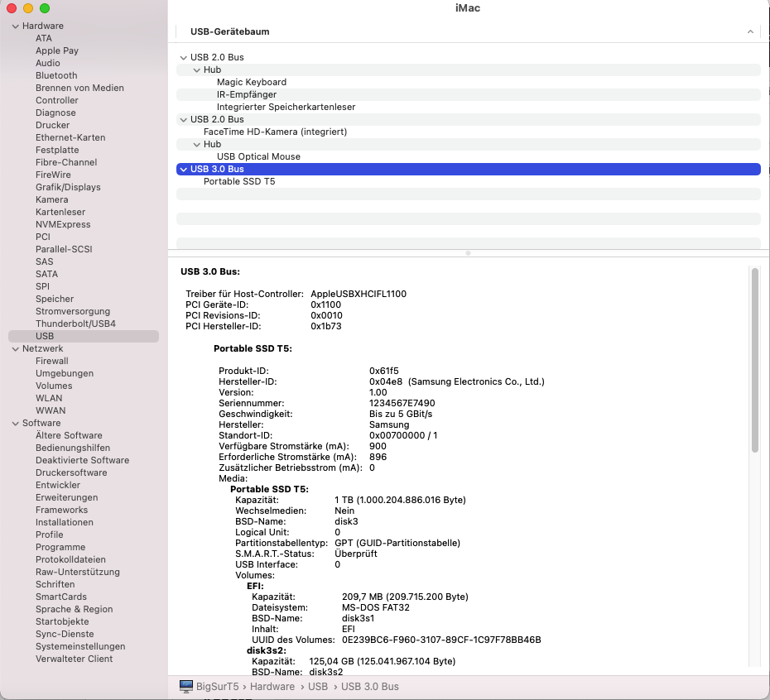This screenshot has width=770, height=700.
Task: Open Protokolldateien entry
Action: [x=70, y=559]
